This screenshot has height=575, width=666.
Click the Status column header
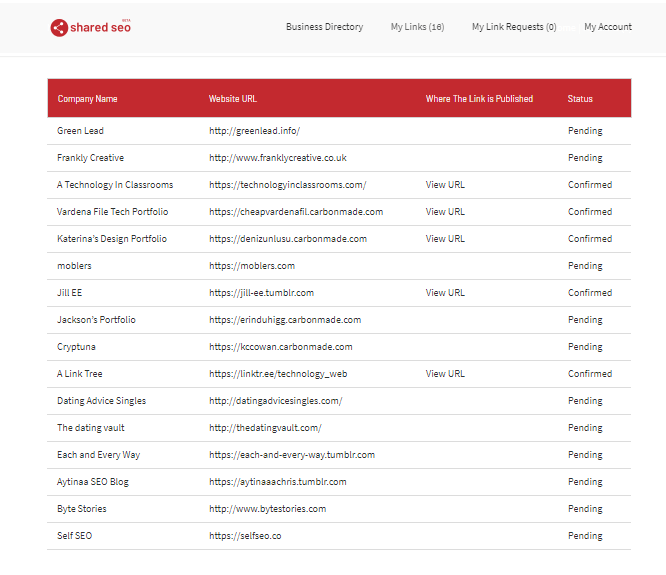(580, 99)
